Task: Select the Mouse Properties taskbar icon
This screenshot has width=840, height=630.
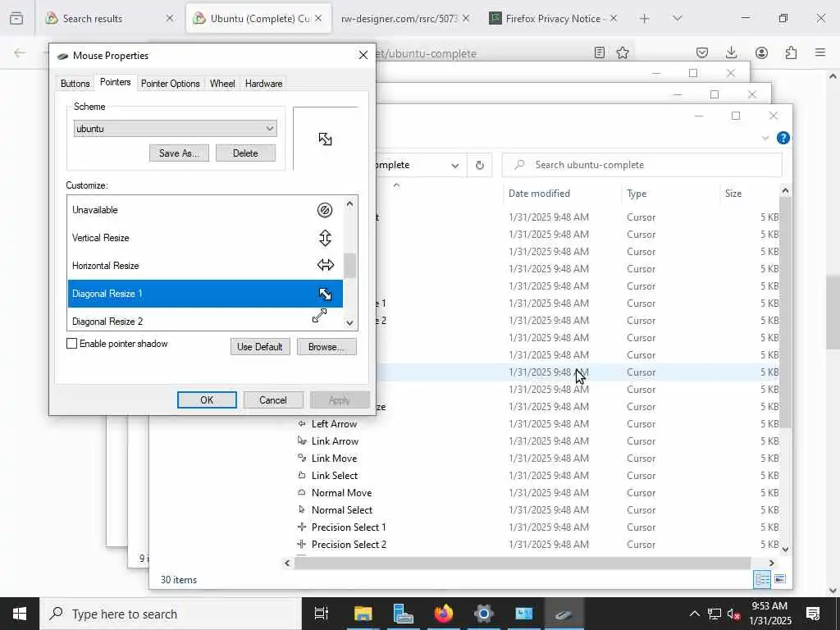Action: pos(564,614)
